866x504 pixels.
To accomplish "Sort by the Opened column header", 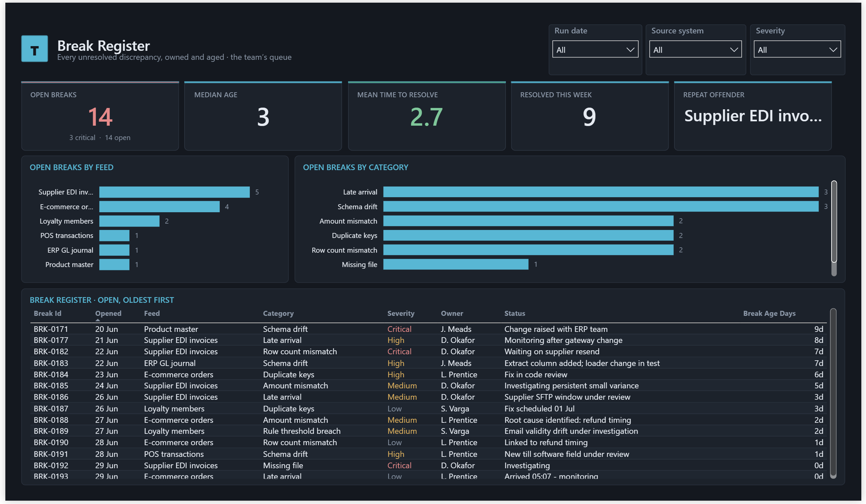I will (x=108, y=313).
